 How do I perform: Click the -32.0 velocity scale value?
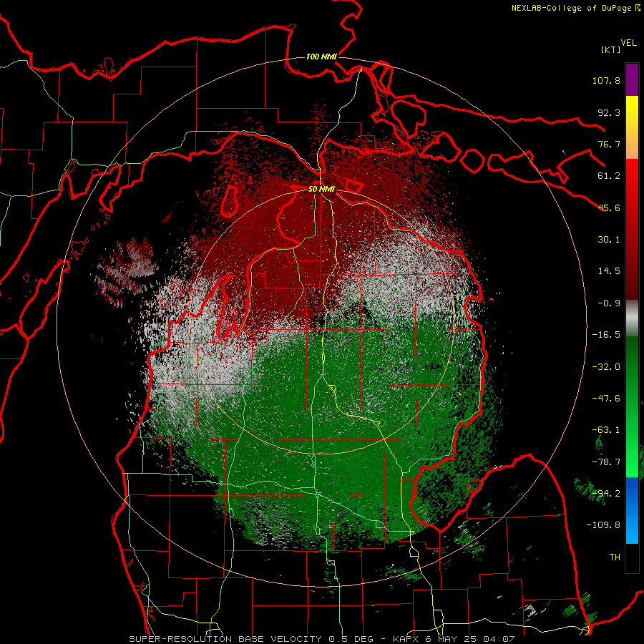(606, 367)
